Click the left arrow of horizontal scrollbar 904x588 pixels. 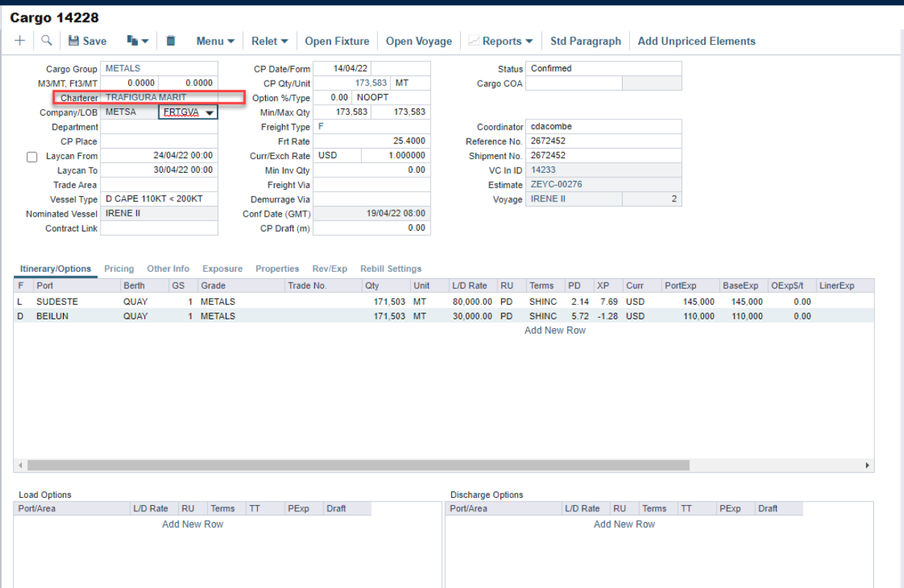click(x=20, y=465)
